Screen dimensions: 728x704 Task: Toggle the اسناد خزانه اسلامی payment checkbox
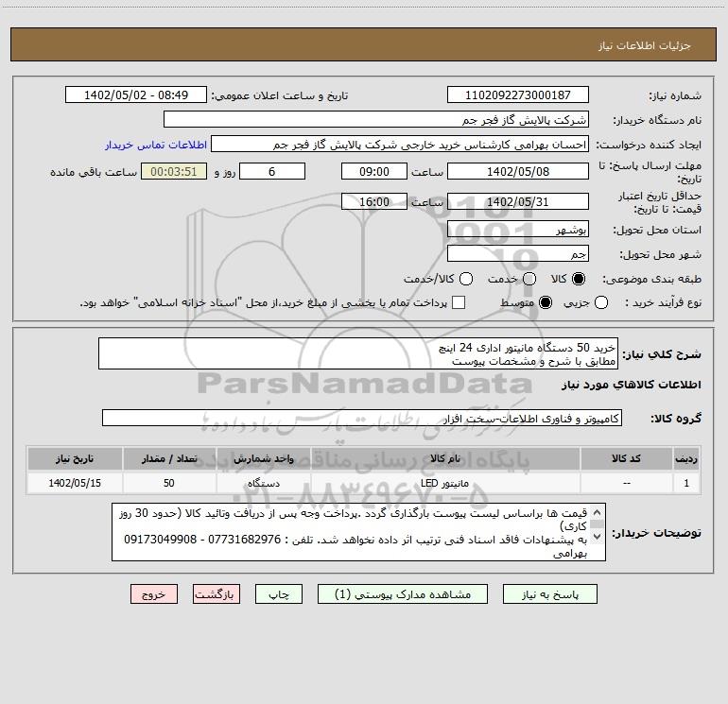(x=459, y=302)
